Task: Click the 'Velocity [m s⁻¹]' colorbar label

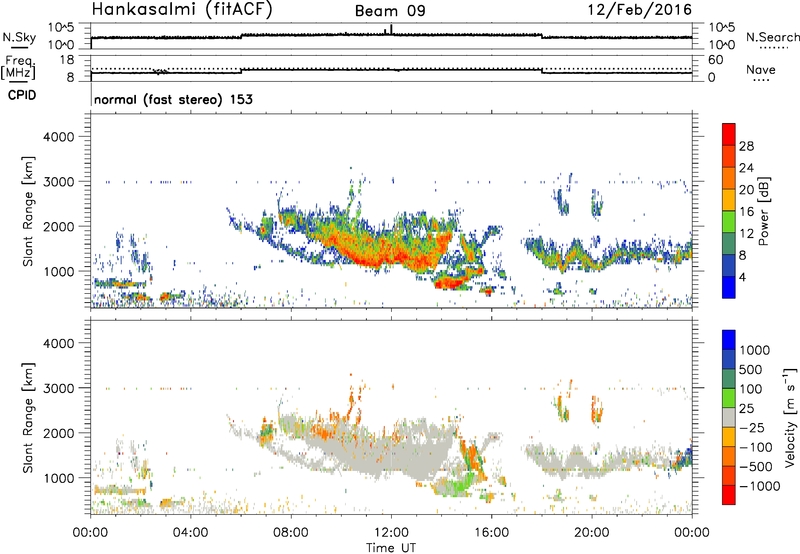Action: pyautogui.click(x=789, y=417)
